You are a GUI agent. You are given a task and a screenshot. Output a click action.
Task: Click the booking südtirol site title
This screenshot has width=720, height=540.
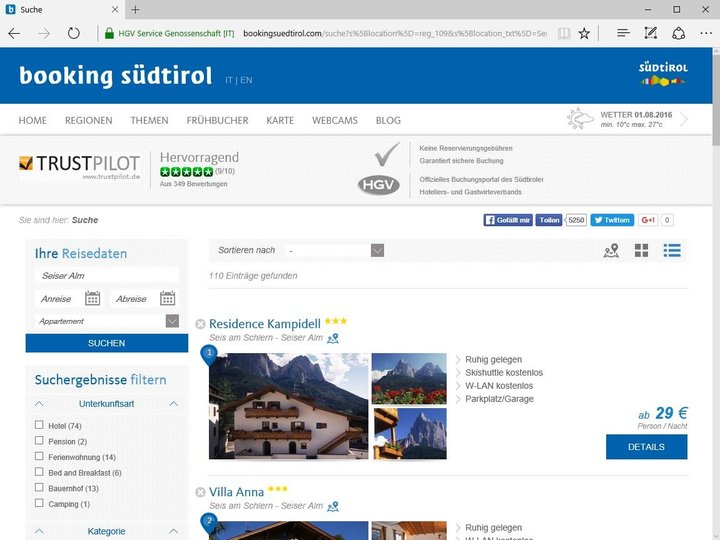[x=115, y=76]
